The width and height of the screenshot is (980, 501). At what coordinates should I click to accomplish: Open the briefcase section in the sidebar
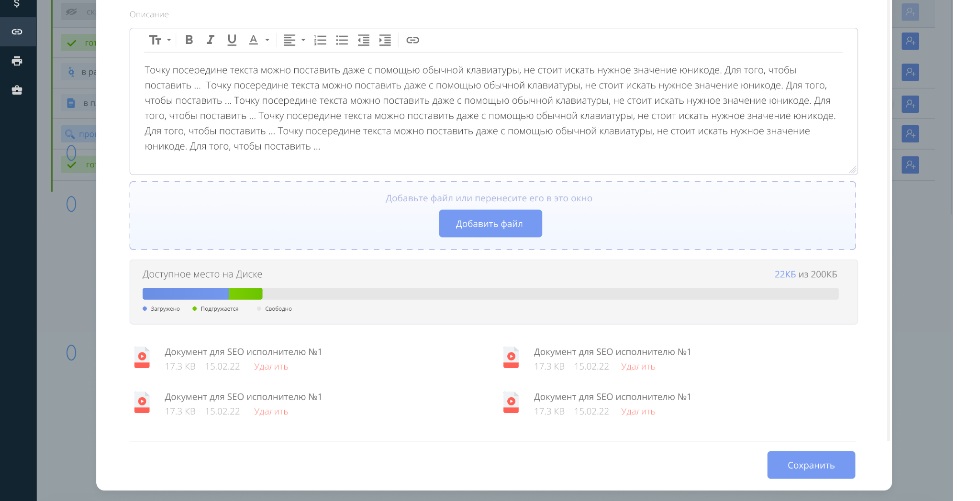(x=17, y=90)
